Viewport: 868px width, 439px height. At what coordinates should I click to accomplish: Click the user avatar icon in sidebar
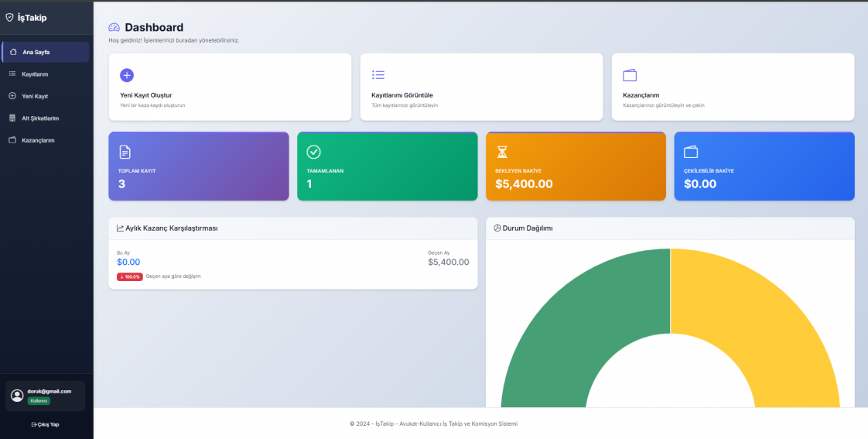coord(17,396)
